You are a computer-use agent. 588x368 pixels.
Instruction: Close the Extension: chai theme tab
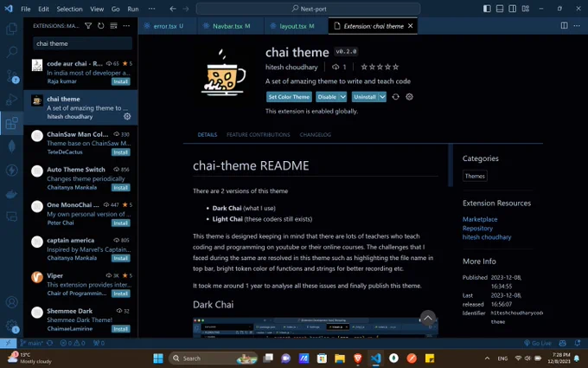pyautogui.click(x=410, y=26)
